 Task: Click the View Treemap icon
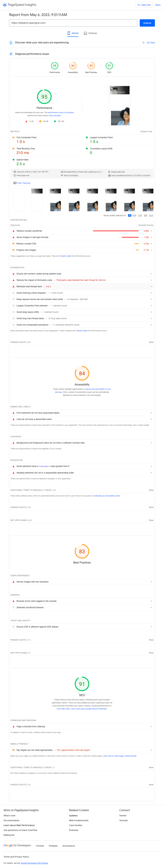15,183
